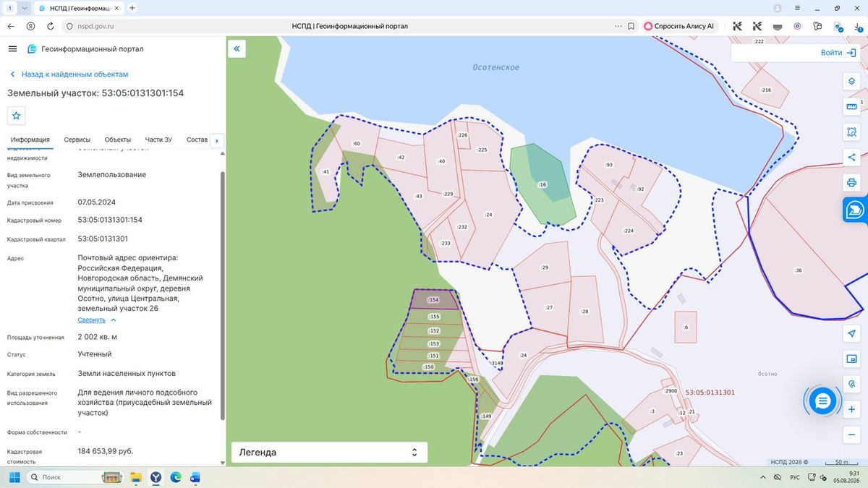
Task: Zoom in on the map with plus button
Action: (851, 409)
